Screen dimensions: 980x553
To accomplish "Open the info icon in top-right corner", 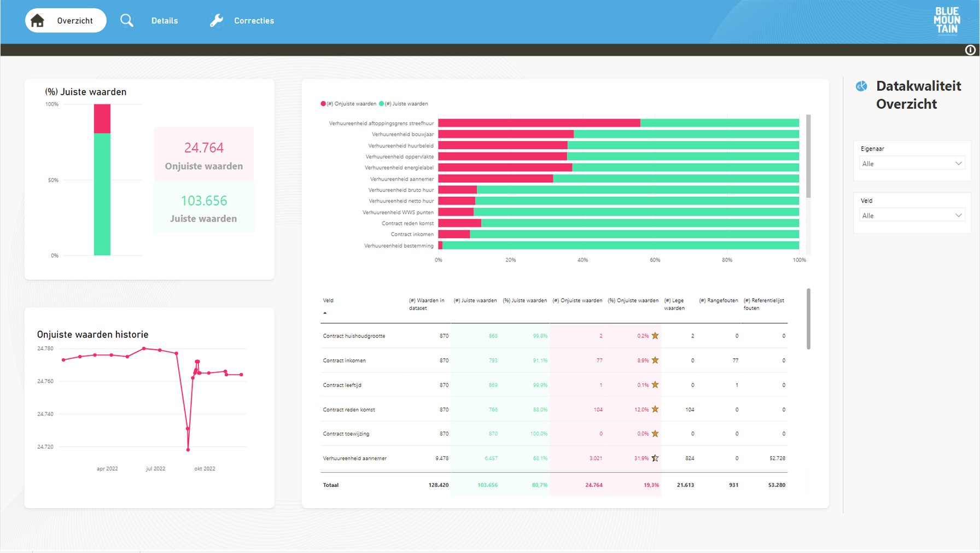I will click(x=970, y=50).
